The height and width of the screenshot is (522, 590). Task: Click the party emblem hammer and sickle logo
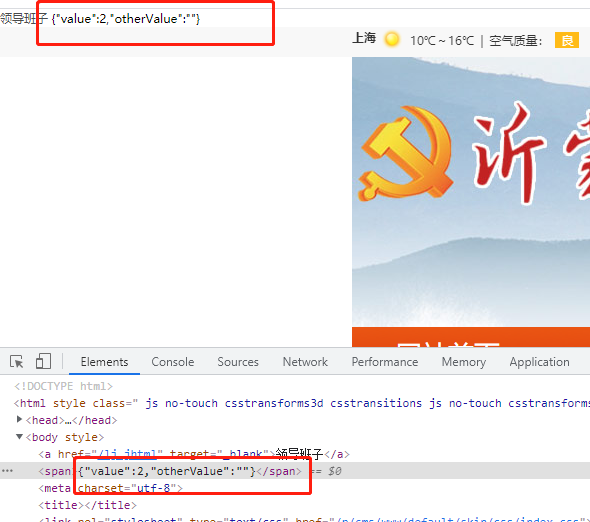(407, 152)
